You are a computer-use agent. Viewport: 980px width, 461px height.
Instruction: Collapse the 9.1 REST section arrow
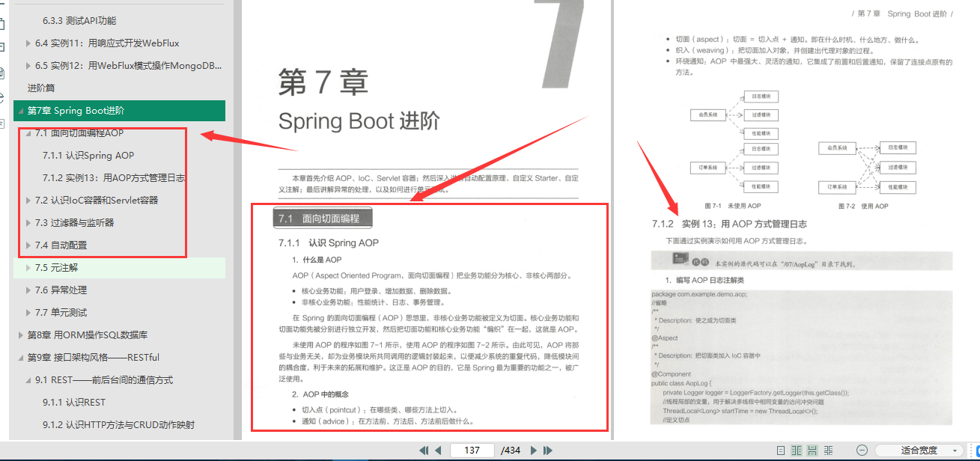(28, 380)
